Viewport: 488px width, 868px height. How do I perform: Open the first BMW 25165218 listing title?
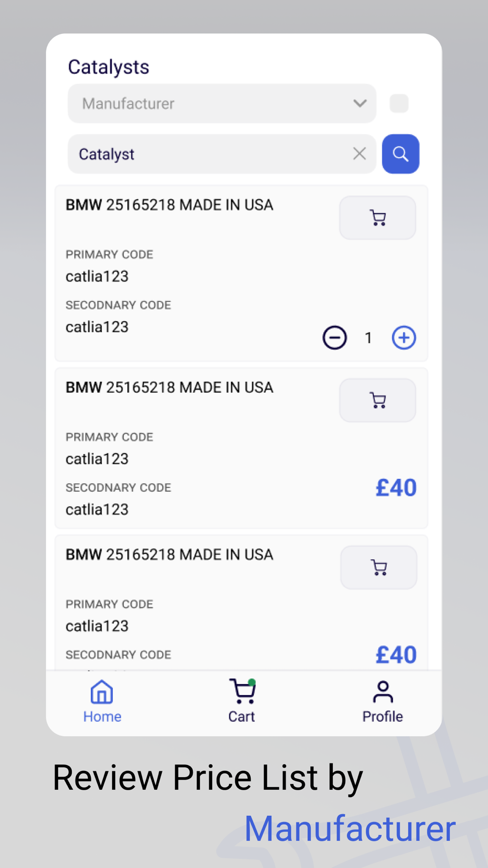pyautogui.click(x=169, y=205)
